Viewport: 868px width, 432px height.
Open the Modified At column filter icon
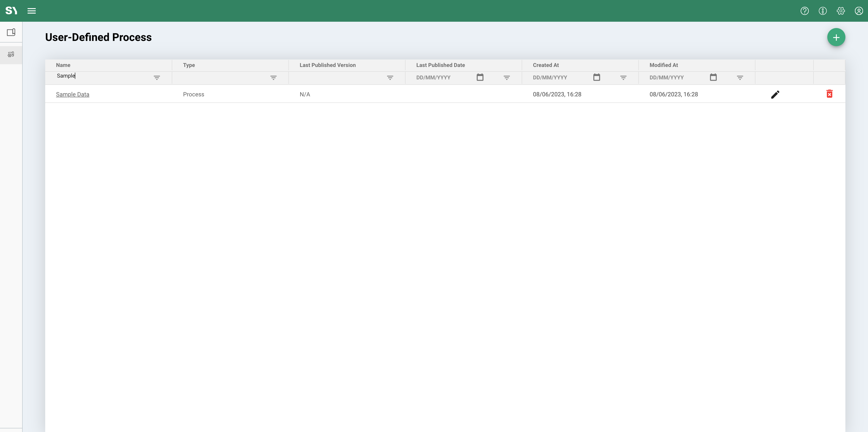pyautogui.click(x=740, y=78)
